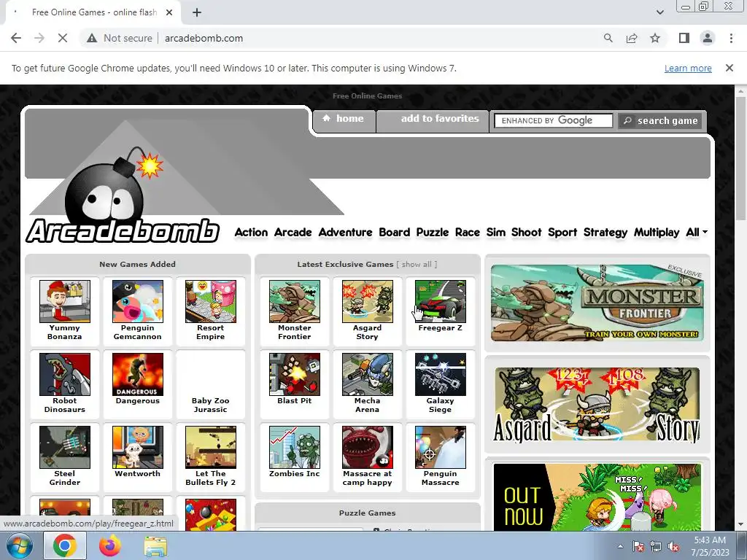
Task: Open Resort Empire game thumbnail
Action: [x=211, y=301]
